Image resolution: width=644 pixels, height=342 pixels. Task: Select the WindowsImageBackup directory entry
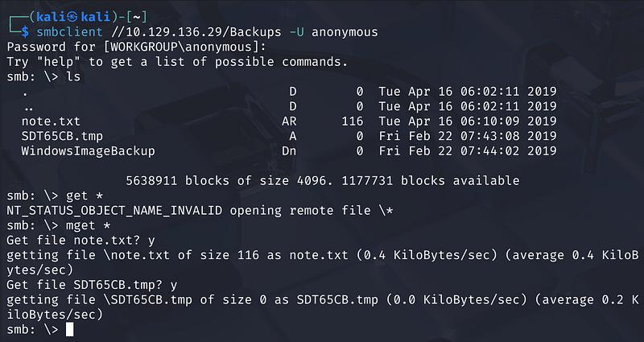pos(89,150)
